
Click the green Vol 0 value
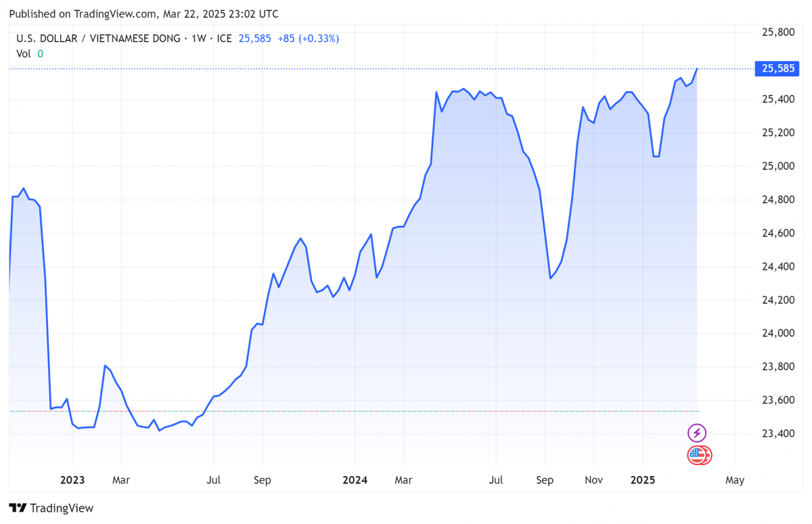pyautogui.click(x=40, y=53)
